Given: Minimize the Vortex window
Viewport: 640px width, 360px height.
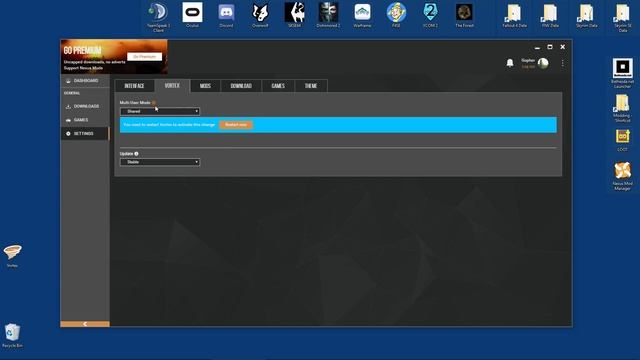Looking at the screenshot, I should (x=537, y=47).
